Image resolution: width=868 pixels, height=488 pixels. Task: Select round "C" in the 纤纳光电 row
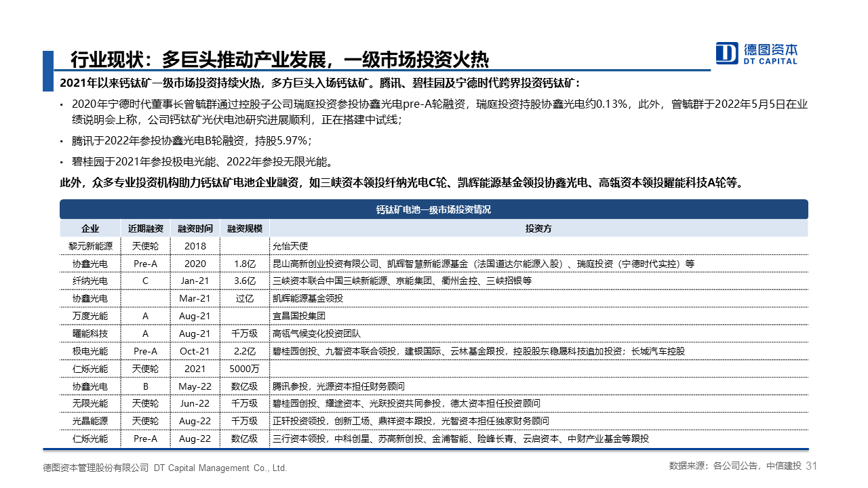[x=145, y=281]
